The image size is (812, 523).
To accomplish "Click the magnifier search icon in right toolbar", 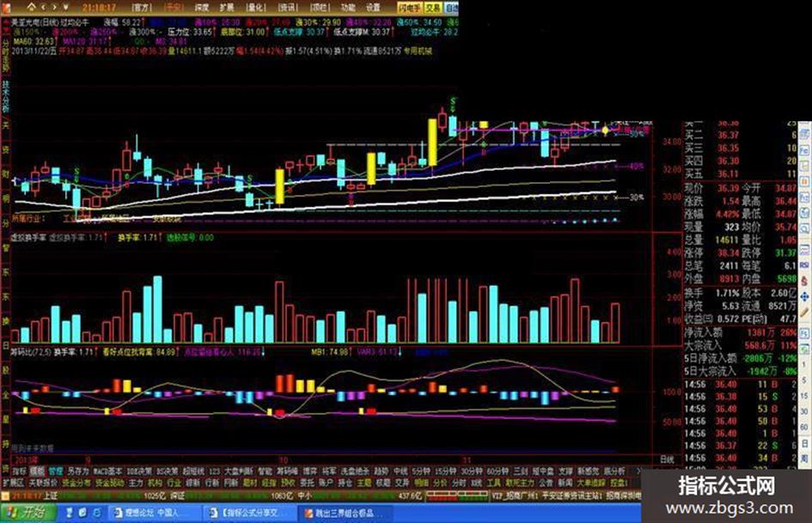I will pyautogui.click(x=804, y=229).
